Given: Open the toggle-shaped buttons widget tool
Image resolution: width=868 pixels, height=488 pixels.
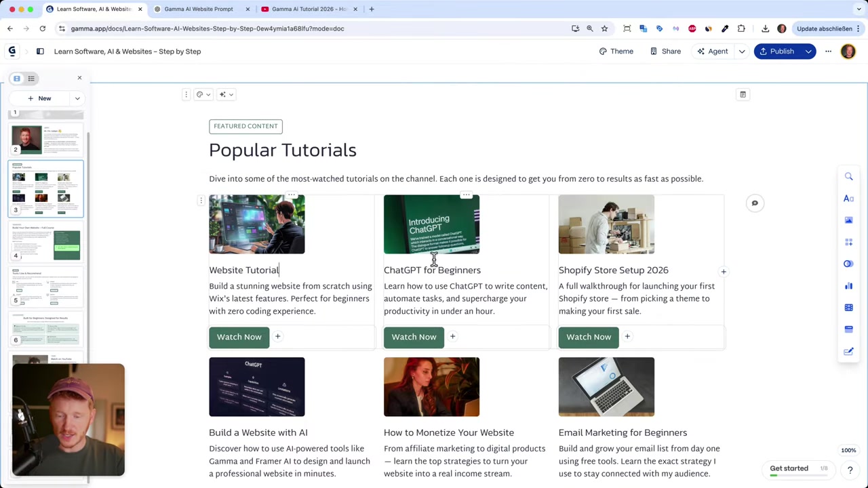Looking at the screenshot, I should coord(848,264).
